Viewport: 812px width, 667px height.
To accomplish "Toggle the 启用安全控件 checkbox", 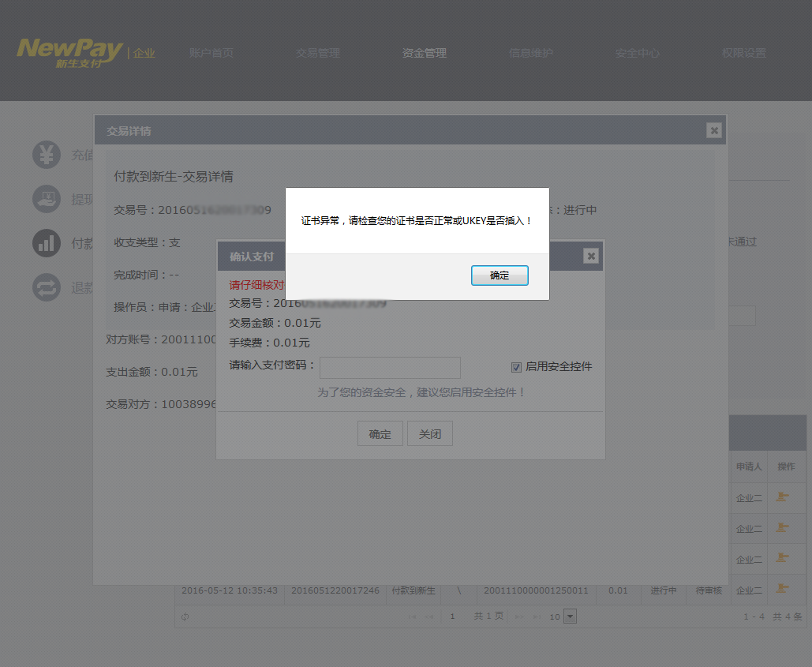I will click(x=516, y=367).
